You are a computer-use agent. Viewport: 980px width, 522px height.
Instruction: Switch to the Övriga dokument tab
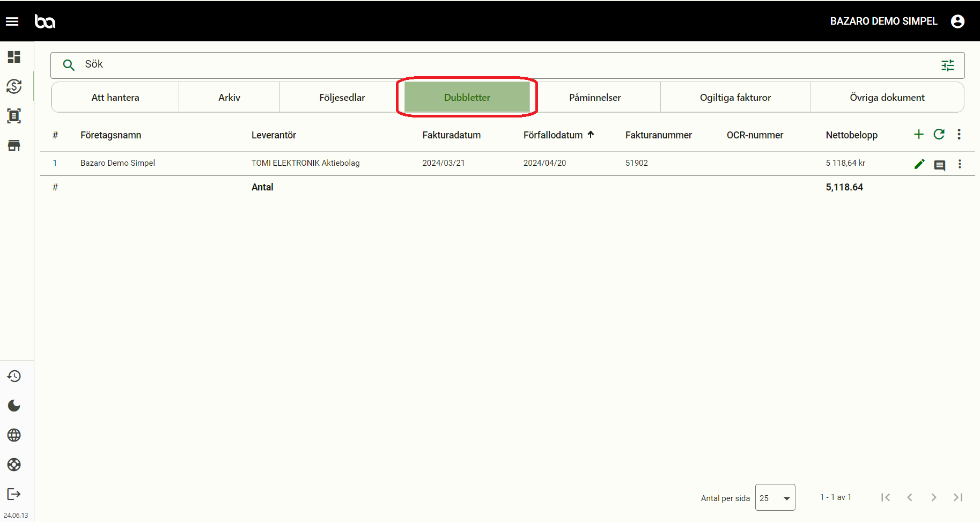pyautogui.click(x=887, y=98)
